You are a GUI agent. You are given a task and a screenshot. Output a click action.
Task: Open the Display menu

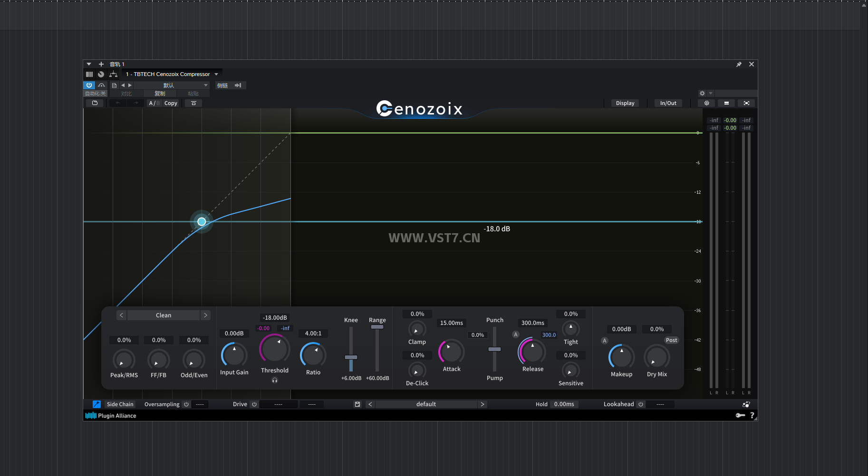point(625,103)
